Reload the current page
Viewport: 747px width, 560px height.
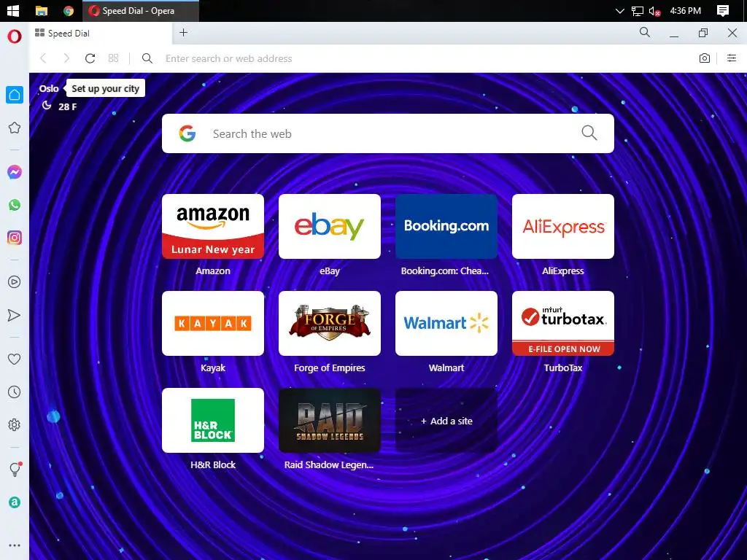click(x=90, y=58)
